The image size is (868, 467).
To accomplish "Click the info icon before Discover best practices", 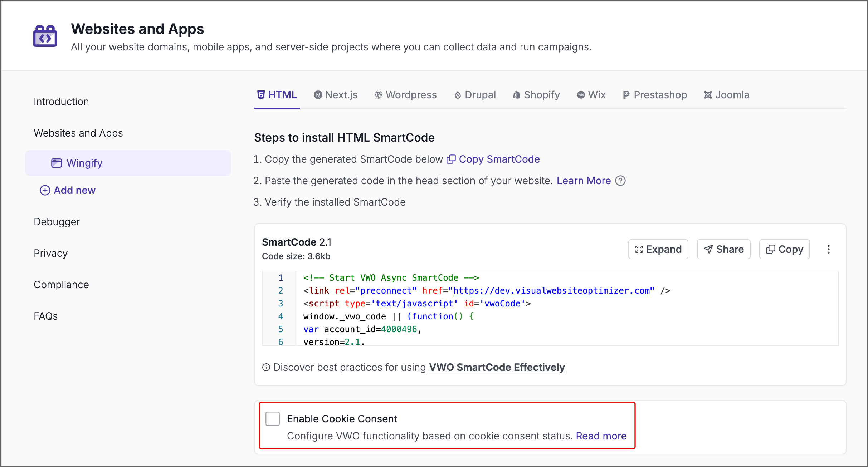I will point(266,367).
